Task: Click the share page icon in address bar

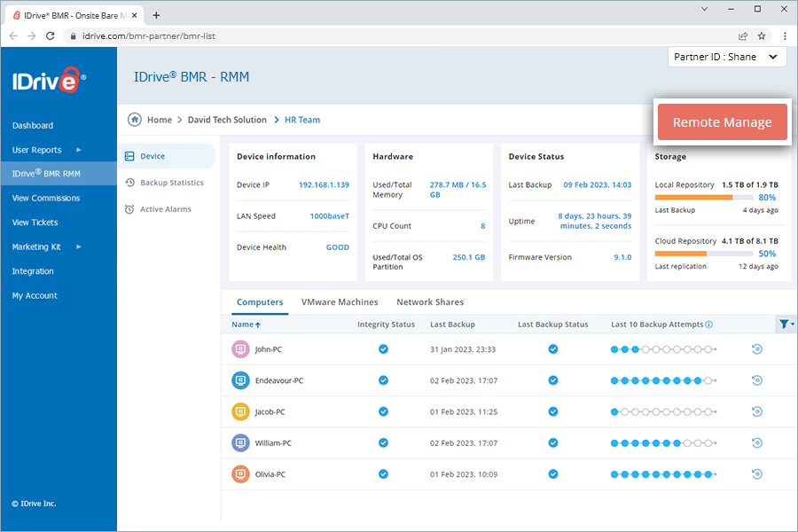Action: [743, 36]
